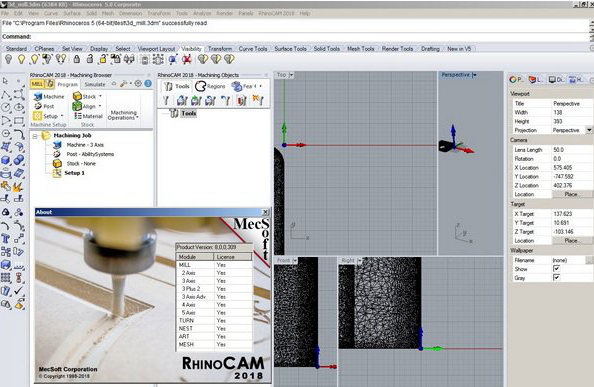Screen dimensions: 594x387
Task: Select the Text tool in left toolbar
Action: [6, 238]
